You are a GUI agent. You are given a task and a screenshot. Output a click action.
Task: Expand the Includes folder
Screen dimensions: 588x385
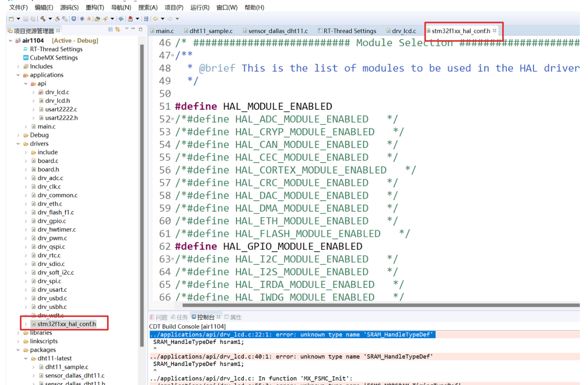coord(18,67)
